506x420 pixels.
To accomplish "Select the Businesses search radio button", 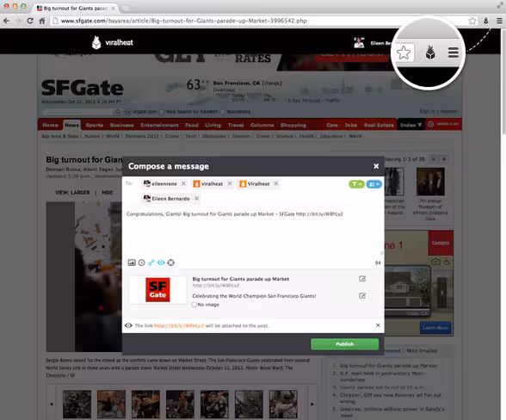I will tap(222, 112).
